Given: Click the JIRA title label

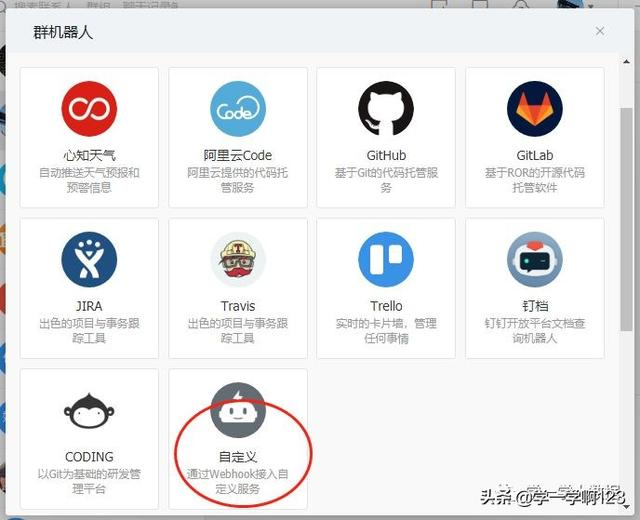Looking at the screenshot, I should pos(89,306).
